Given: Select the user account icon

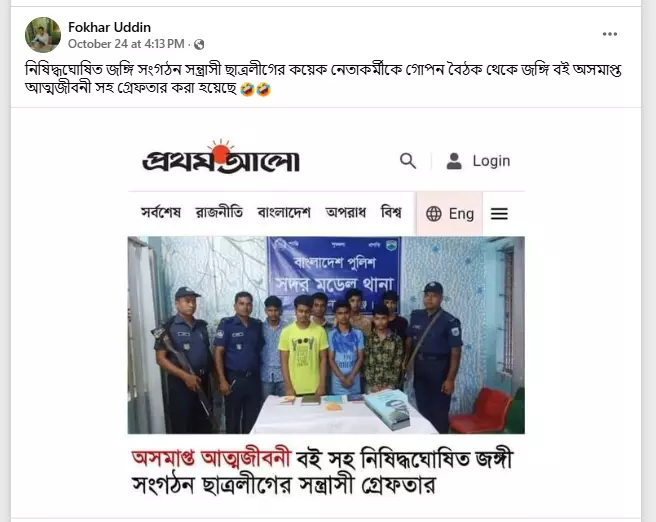Looking at the screenshot, I should click(454, 161).
